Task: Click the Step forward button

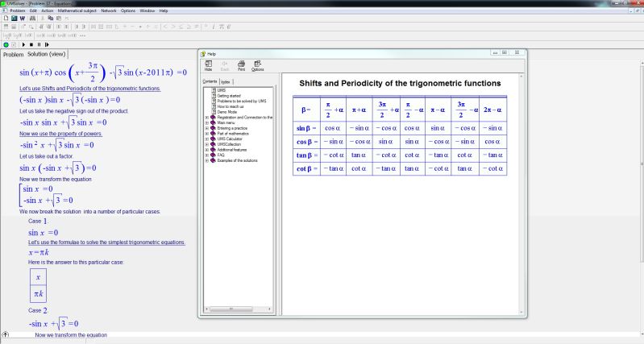Action: [47, 44]
